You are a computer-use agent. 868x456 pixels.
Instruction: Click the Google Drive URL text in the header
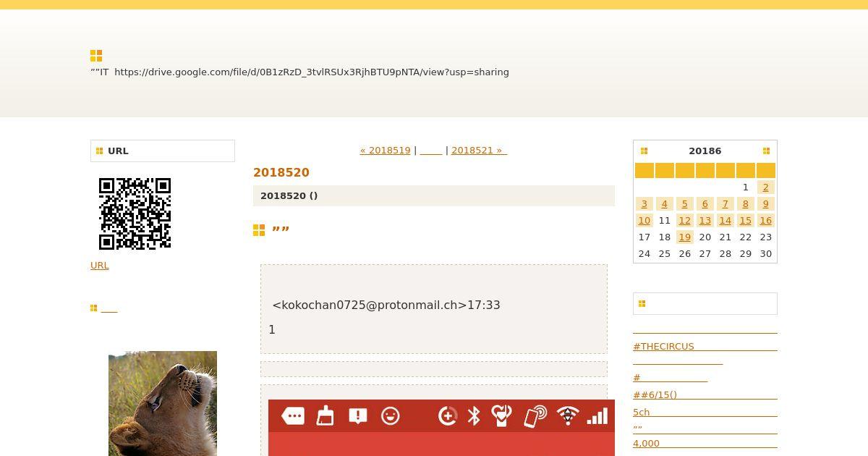pos(312,72)
